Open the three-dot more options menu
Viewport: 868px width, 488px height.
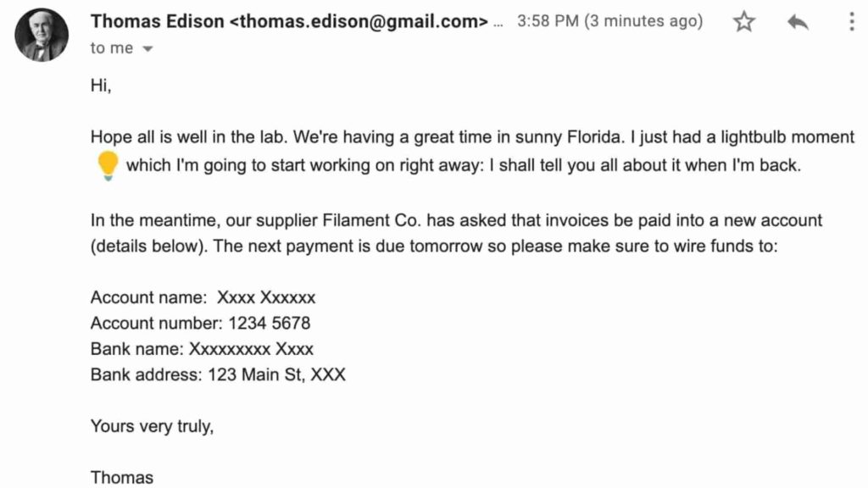point(852,22)
